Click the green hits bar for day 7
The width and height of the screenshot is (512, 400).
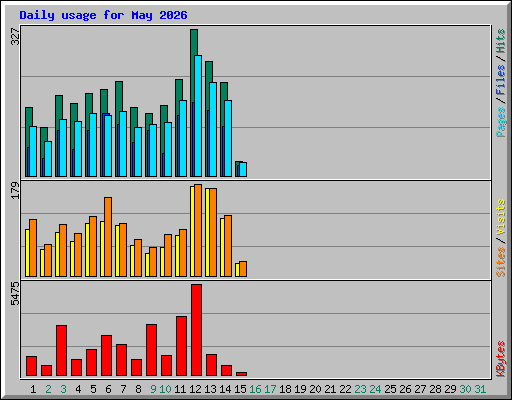tap(119, 97)
